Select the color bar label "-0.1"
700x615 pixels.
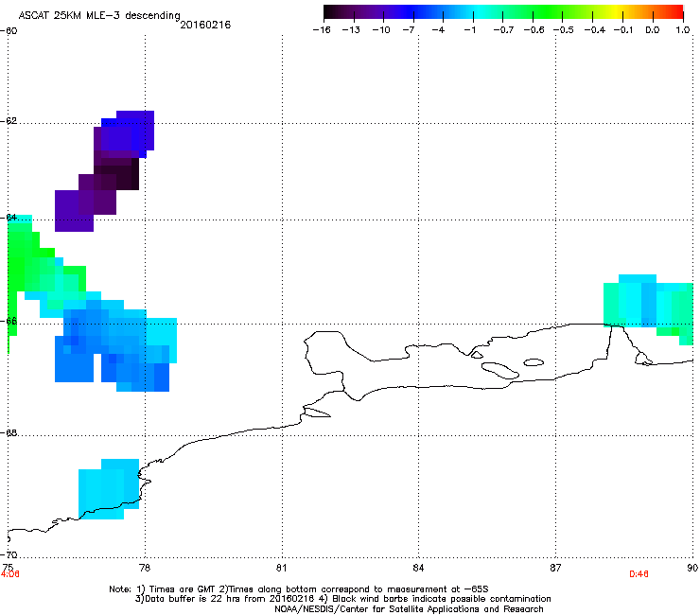(623, 30)
